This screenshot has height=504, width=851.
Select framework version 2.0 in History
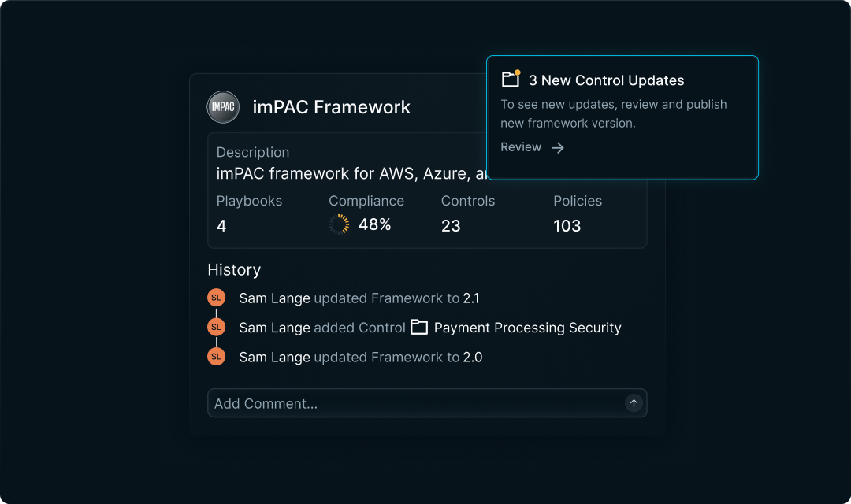473,358
